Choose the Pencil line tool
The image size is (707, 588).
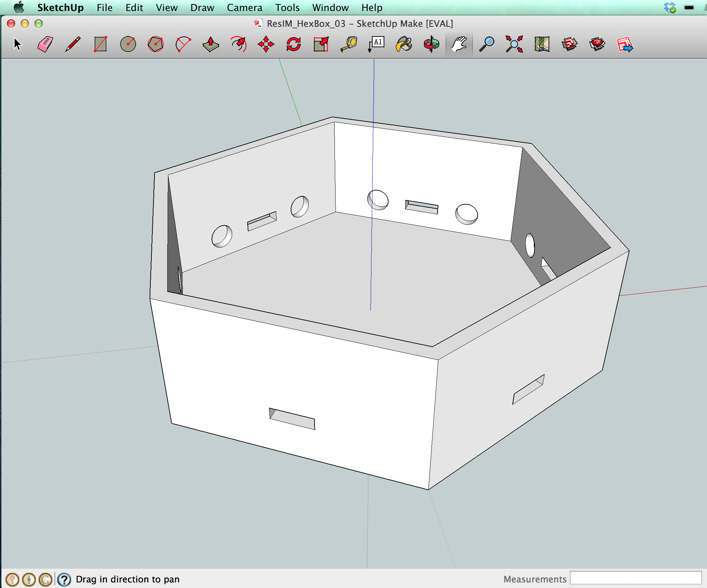point(73,44)
